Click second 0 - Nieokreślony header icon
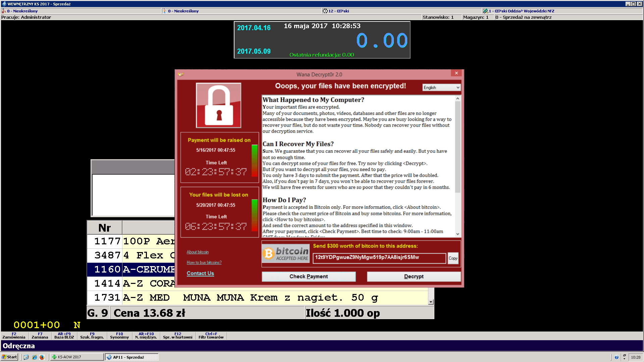This screenshot has height=362, width=644. click(x=165, y=11)
